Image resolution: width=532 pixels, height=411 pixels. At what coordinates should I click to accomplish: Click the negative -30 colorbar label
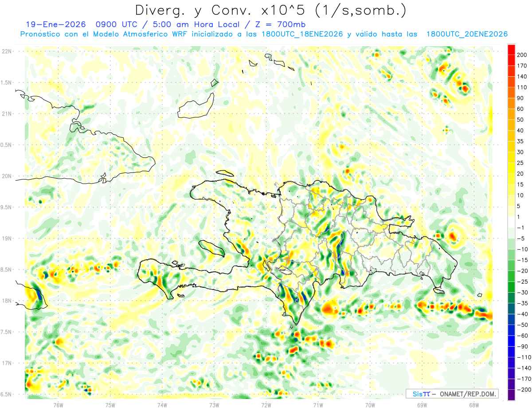(x=524, y=292)
